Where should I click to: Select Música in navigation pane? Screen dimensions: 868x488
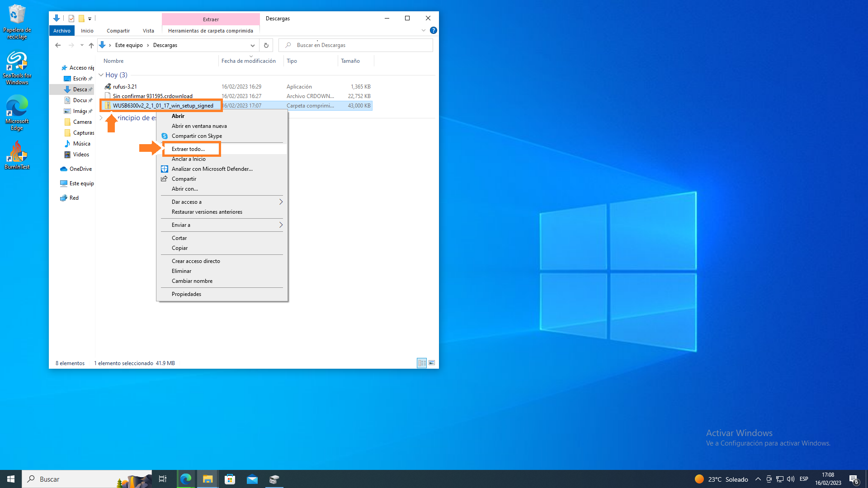pos(81,144)
